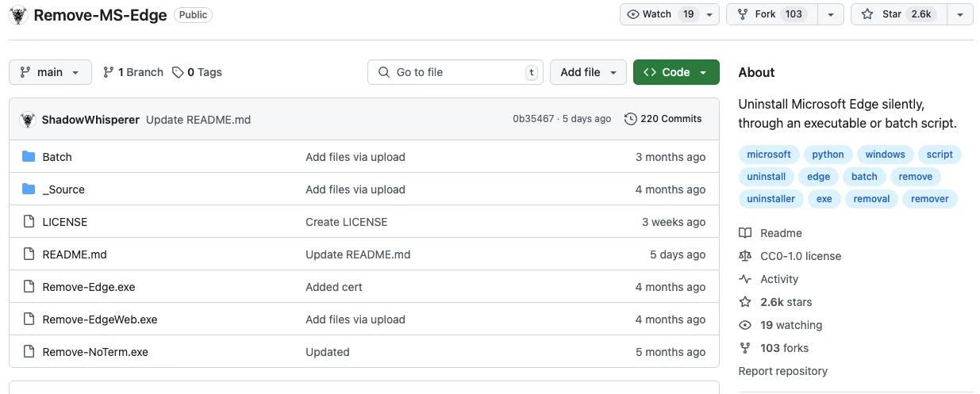Click the Go to file search field
Image resolution: width=980 pixels, height=394 pixels.
tap(455, 72)
